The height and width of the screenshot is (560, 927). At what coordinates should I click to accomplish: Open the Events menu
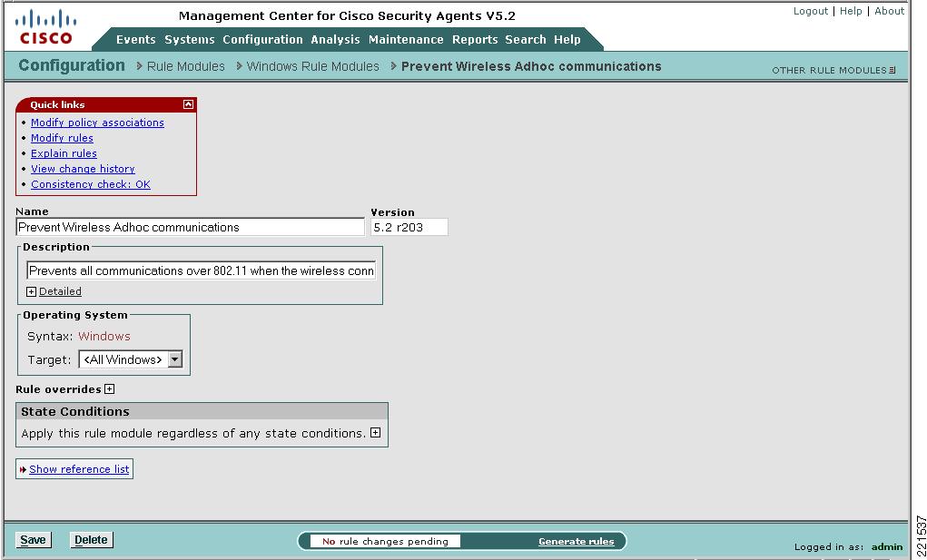pos(136,40)
